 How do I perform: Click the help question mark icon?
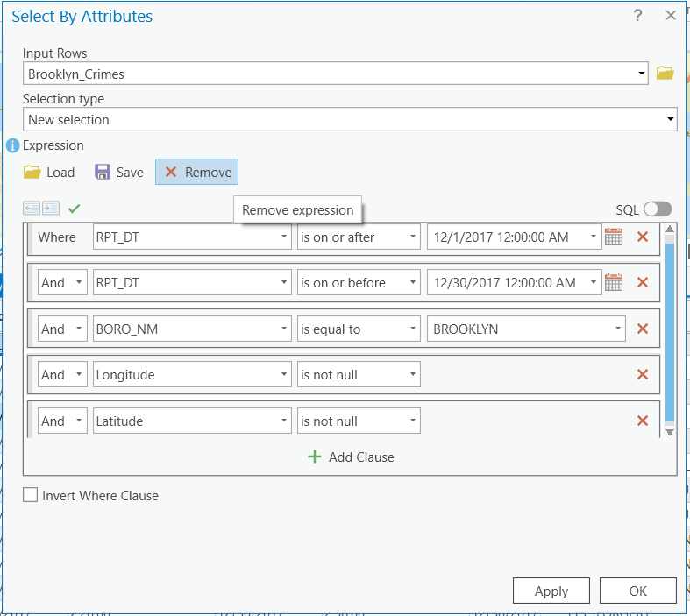pyautogui.click(x=638, y=16)
